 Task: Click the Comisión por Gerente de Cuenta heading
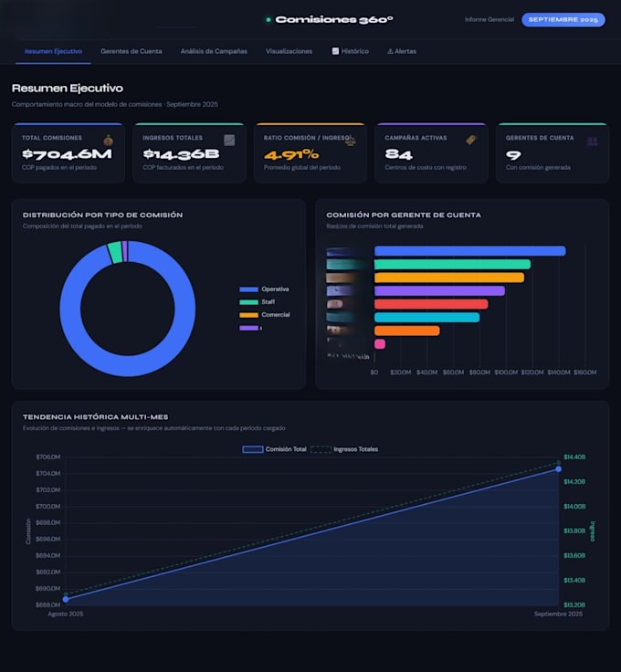pos(404,215)
